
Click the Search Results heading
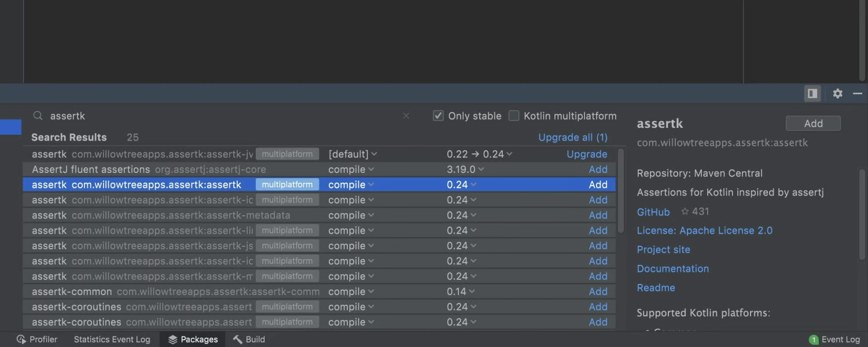point(69,138)
